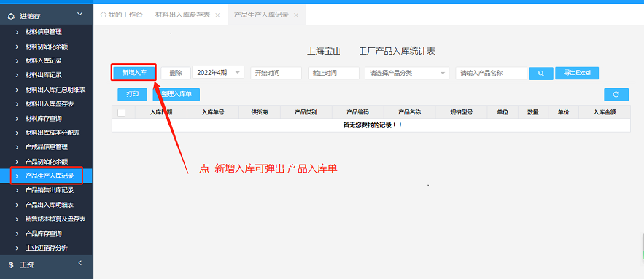644x279 pixels.
Task: Open 销售成本核算及盘存表 in sidebar
Action: pyautogui.click(x=55, y=219)
